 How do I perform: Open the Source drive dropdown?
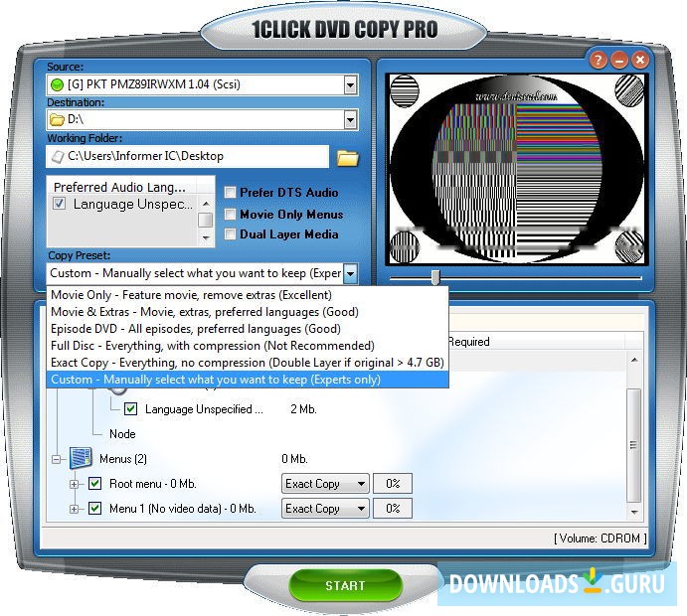click(350, 84)
